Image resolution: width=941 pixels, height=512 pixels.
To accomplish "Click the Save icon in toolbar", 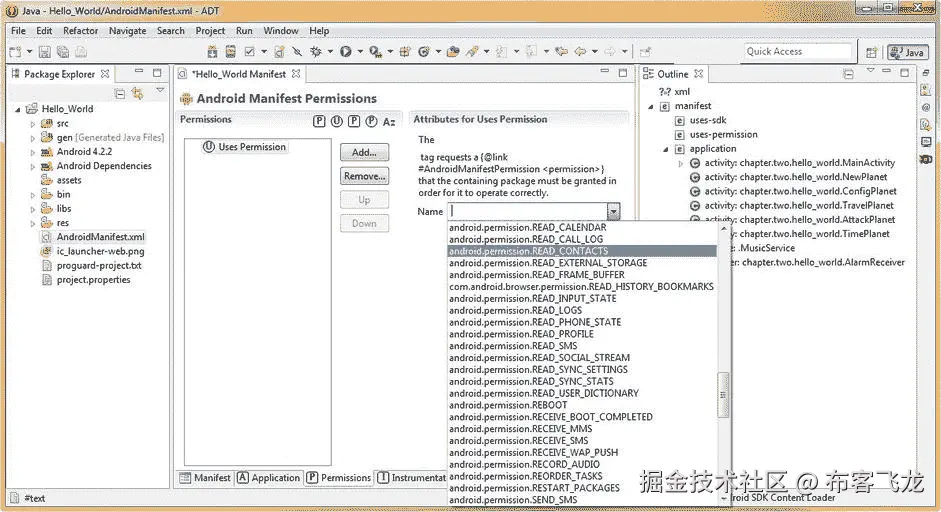I will click(44, 52).
